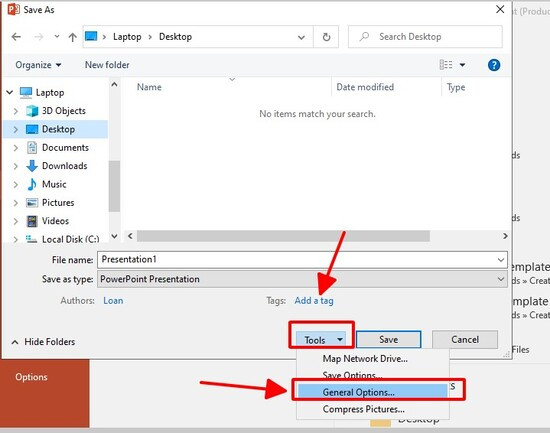
Task: Click the horizontal scrollbar left arrow
Action: 130,236
